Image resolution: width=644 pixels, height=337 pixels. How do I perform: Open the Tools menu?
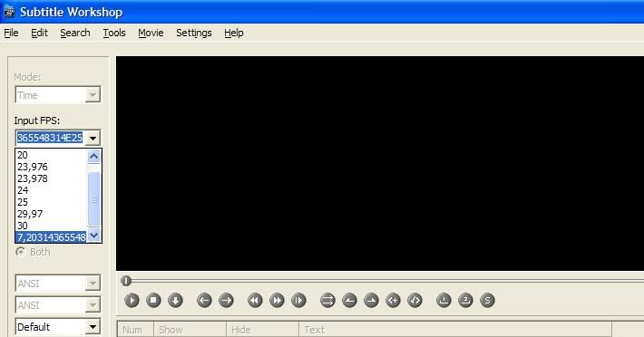114,33
